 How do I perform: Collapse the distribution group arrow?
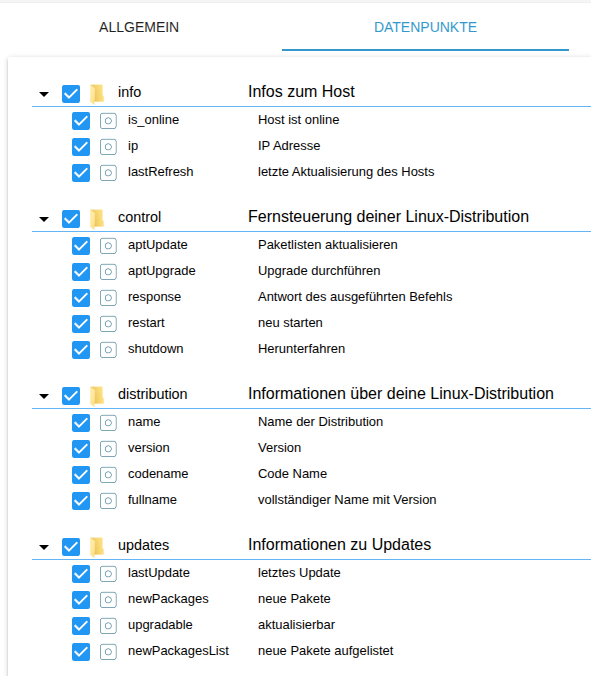[x=44, y=396]
